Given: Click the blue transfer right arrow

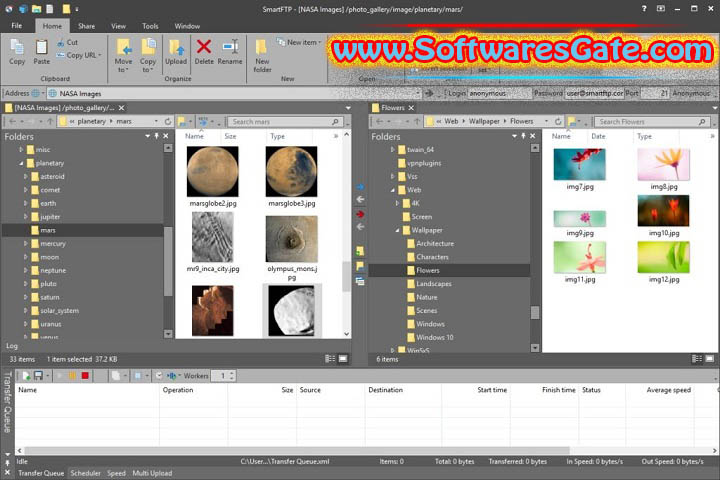Looking at the screenshot, I should point(360,186).
